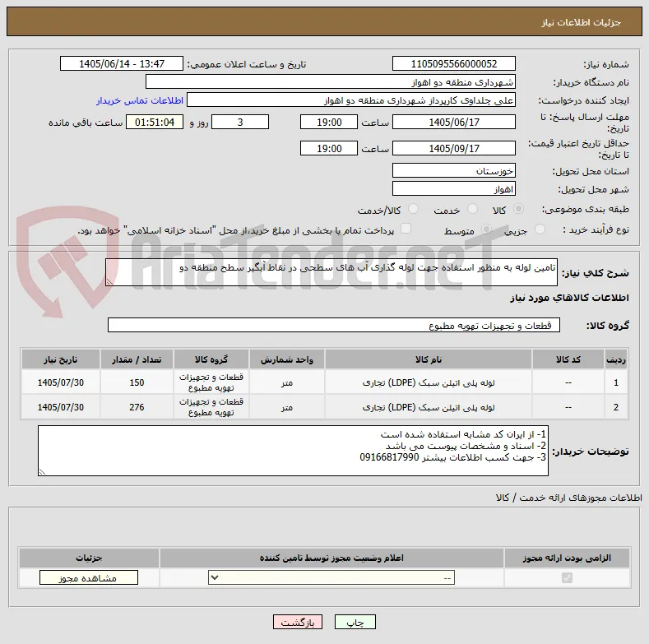Click the response deadline time 19:00 field
Image resolution: width=649 pixels, height=644 pixels.
coord(329,122)
